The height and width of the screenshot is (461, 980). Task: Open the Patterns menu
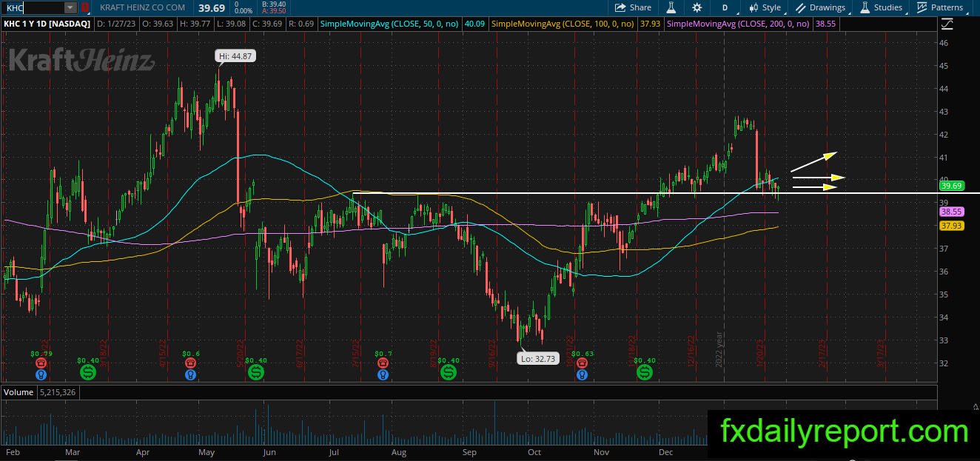[x=940, y=7]
